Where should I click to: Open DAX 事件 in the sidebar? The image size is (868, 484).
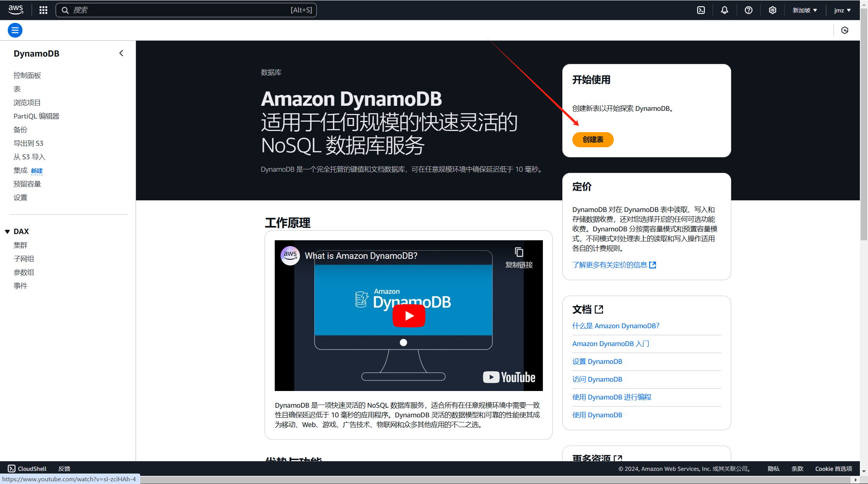pos(21,286)
